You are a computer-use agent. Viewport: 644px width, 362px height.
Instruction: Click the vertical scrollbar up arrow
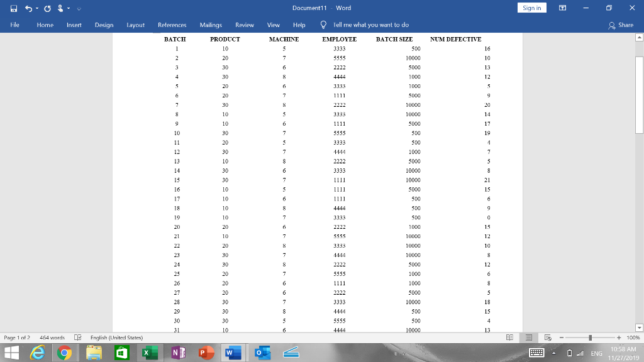point(639,37)
